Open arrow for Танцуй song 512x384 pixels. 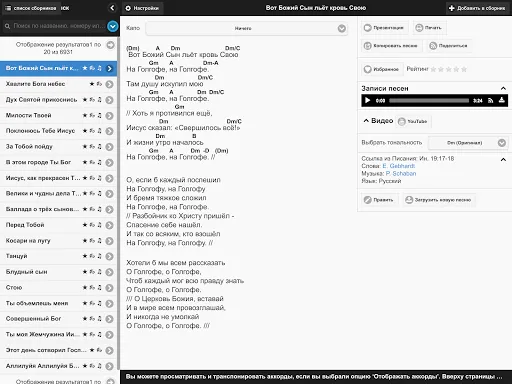pyautogui.click(x=109, y=256)
